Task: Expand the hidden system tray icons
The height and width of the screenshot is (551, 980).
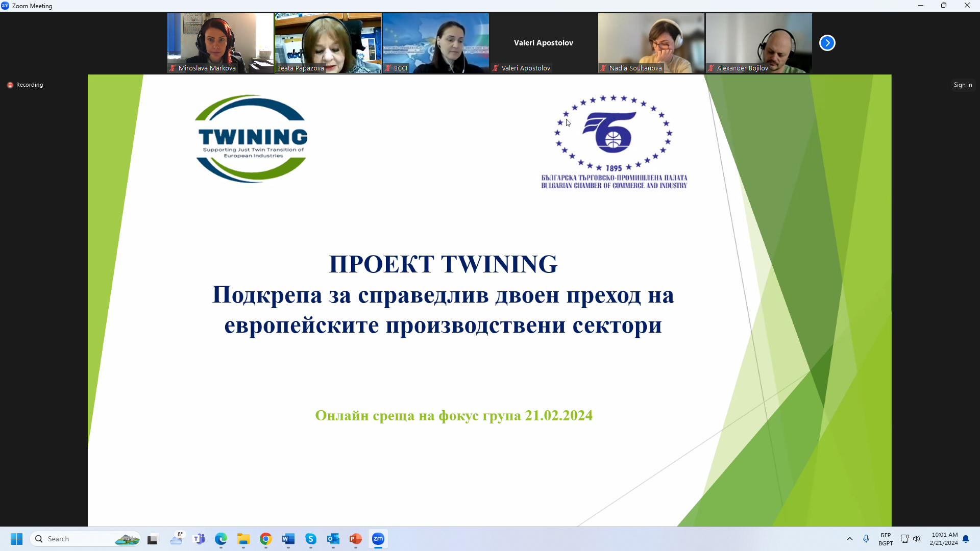Action: pyautogui.click(x=850, y=539)
